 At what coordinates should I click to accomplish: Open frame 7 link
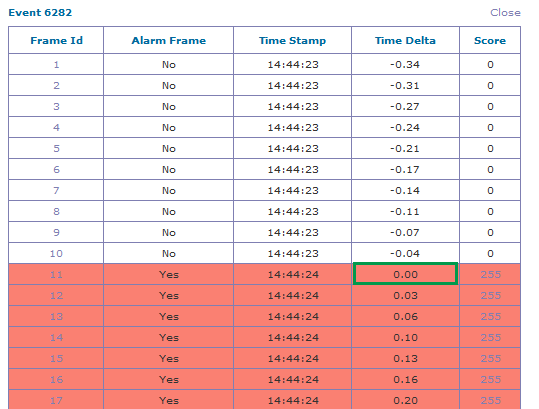(56, 190)
